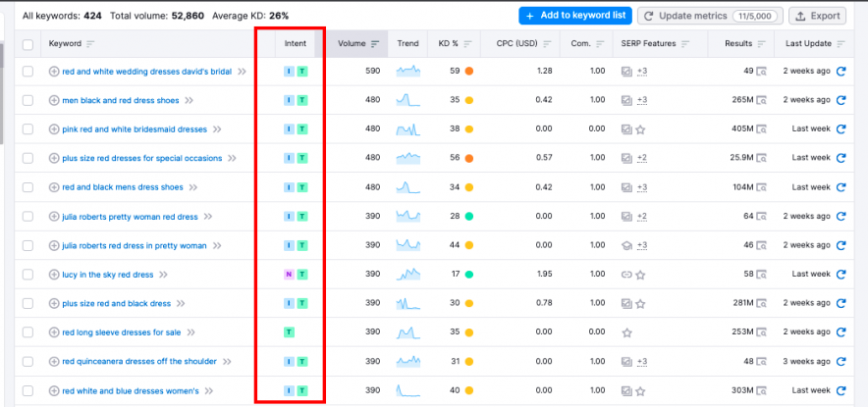This screenshot has height=407, width=868.
Task: Sort table by KD % column
Action: point(455,44)
